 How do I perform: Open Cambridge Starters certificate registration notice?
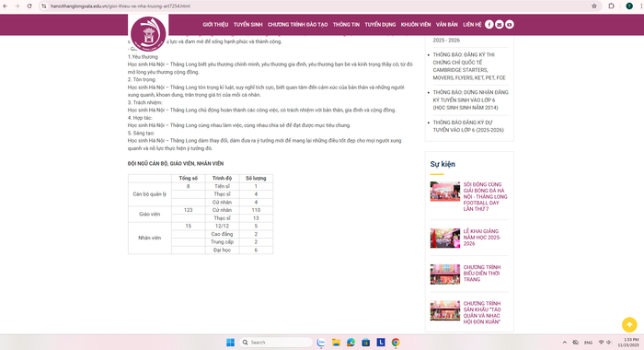pyautogui.click(x=469, y=66)
